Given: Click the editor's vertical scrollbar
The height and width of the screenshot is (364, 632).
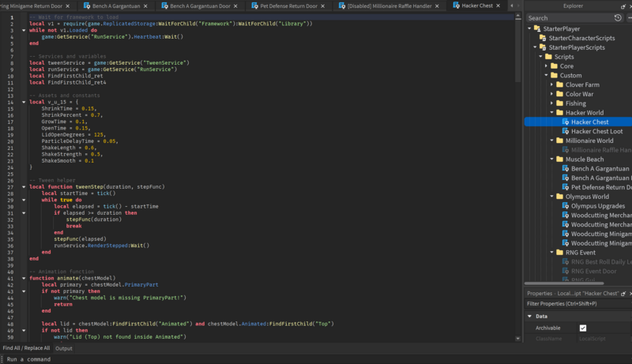Looking at the screenshot, I should coord(518,47).
